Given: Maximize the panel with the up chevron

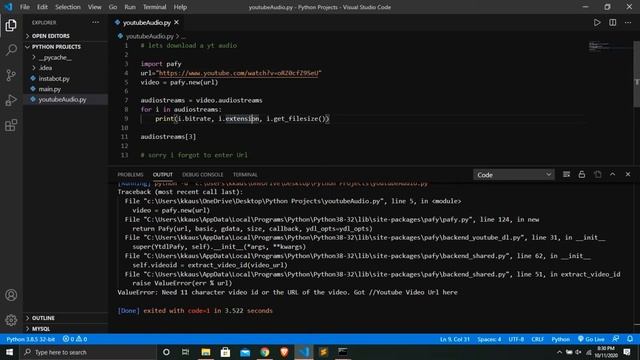Looking at the screenshot, I should point(613,174).
